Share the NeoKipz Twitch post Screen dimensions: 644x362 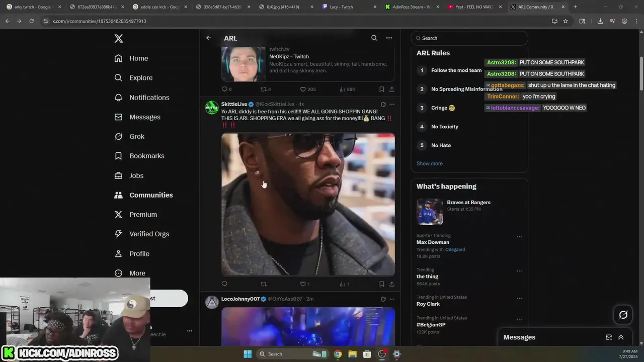click(392, 89)
